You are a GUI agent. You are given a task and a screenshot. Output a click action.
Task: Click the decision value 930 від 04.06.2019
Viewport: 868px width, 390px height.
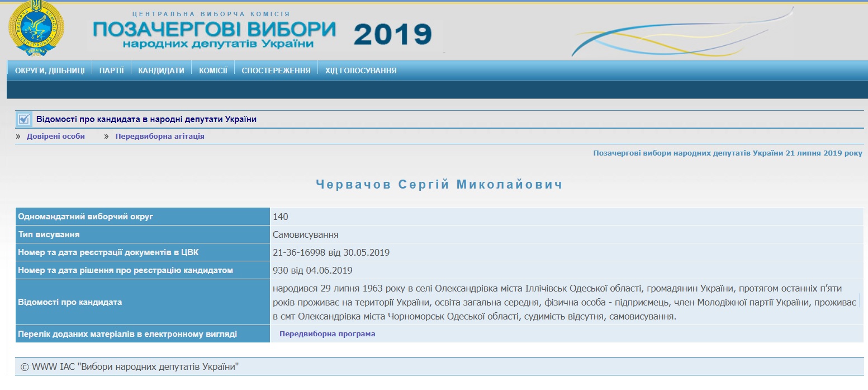567,270
